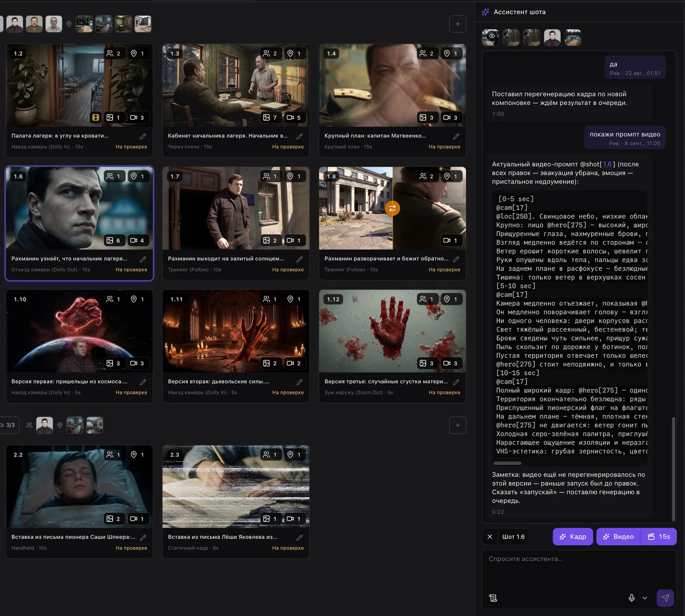Click character avatar in second scene header

(45, 425)
